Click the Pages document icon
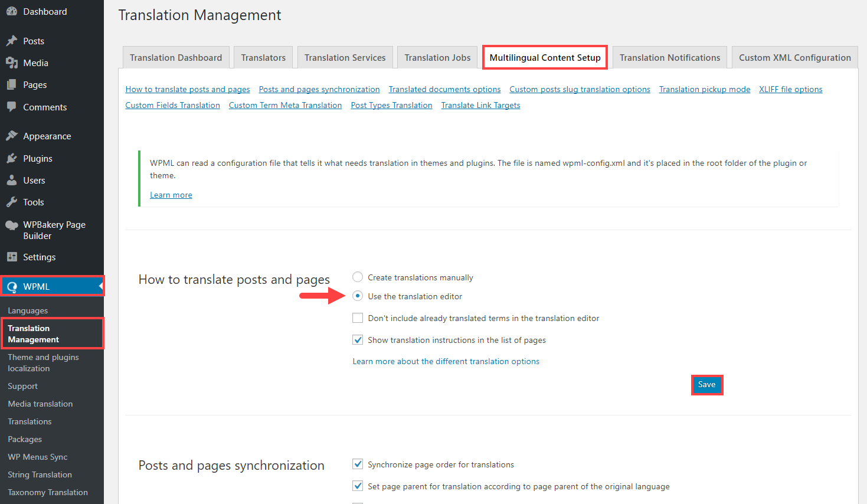 (12, 84)
